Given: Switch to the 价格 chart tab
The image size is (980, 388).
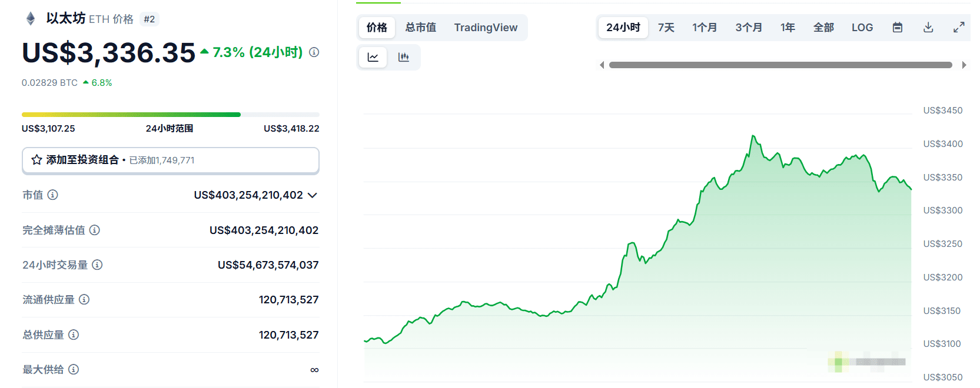Looking at the screenshot, I should [x=377, y=28].
